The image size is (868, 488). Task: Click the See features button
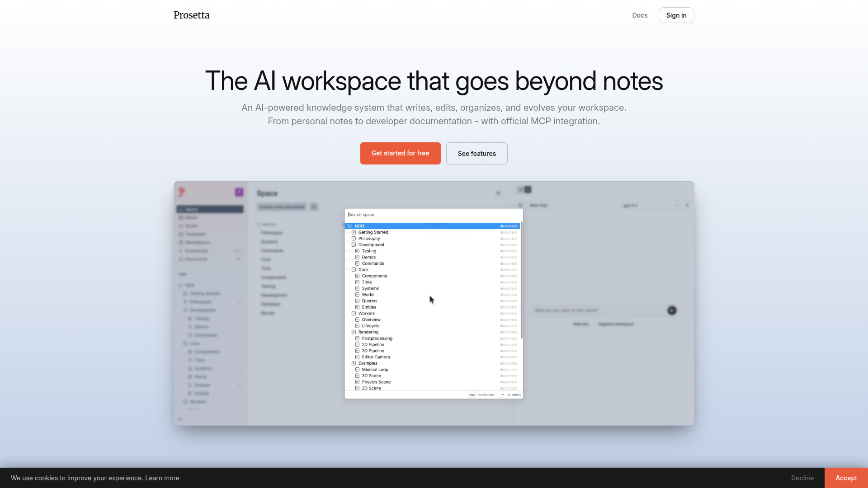point(476,154)
